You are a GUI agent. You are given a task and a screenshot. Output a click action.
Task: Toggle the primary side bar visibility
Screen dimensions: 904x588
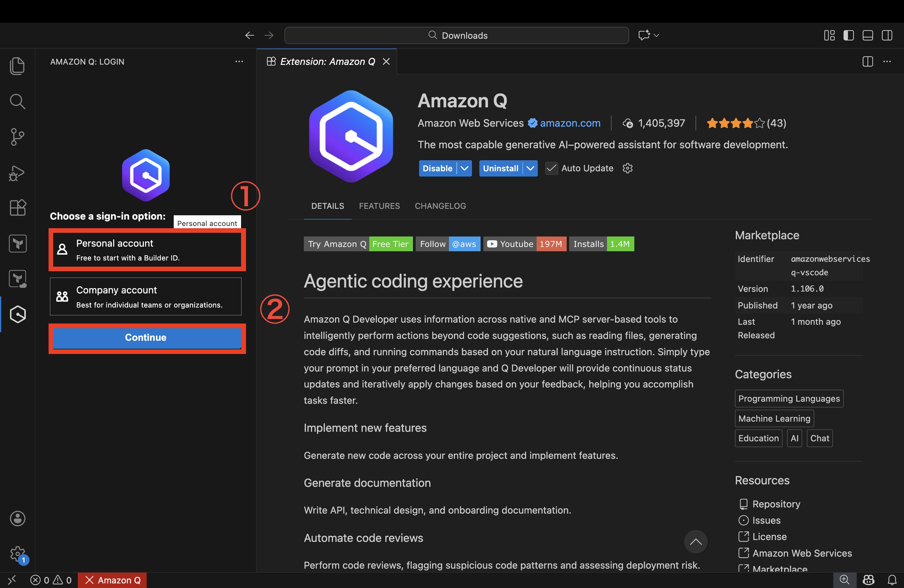click(848, 35)
